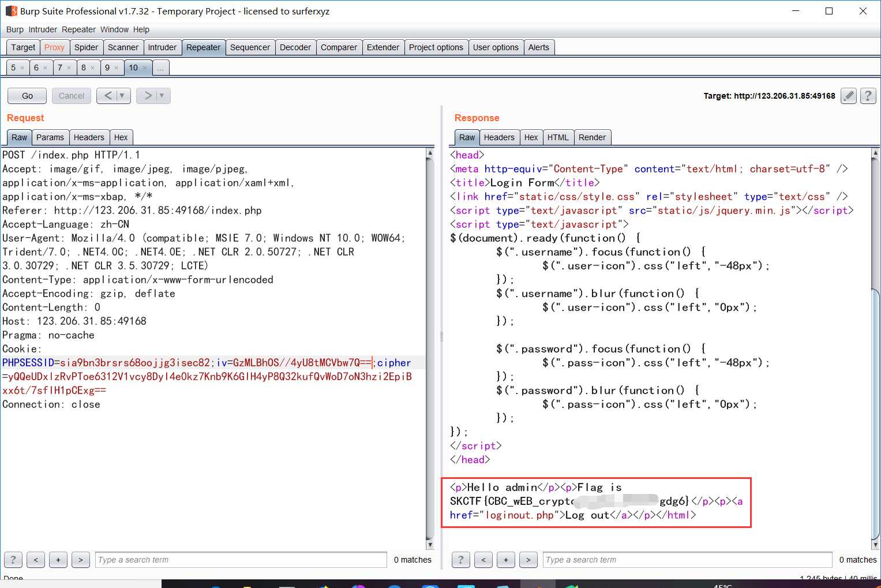
Task: Show request Headers view
Action: pyautogui.click(x=89, y=137)
